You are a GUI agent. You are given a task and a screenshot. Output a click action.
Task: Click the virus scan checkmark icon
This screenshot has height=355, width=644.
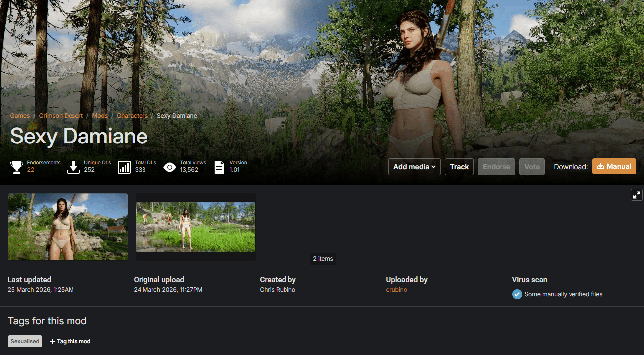pyautogui.click(x=517, y=294)
